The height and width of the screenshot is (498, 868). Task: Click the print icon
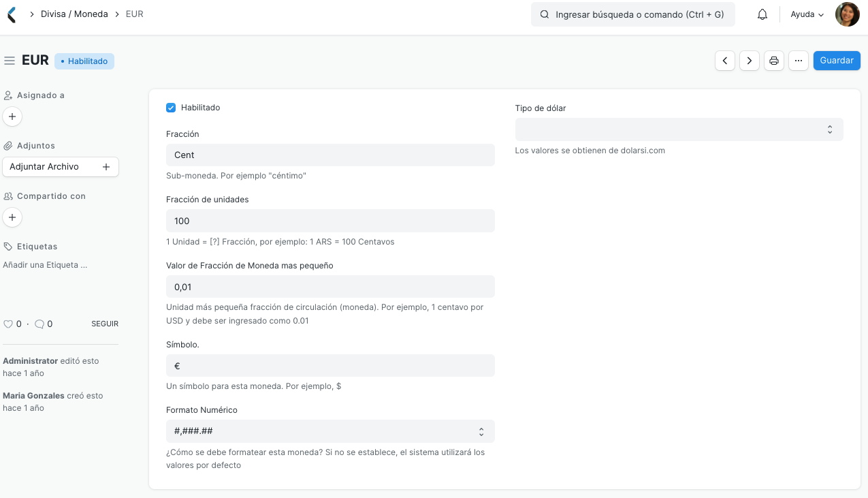[774, 61]
